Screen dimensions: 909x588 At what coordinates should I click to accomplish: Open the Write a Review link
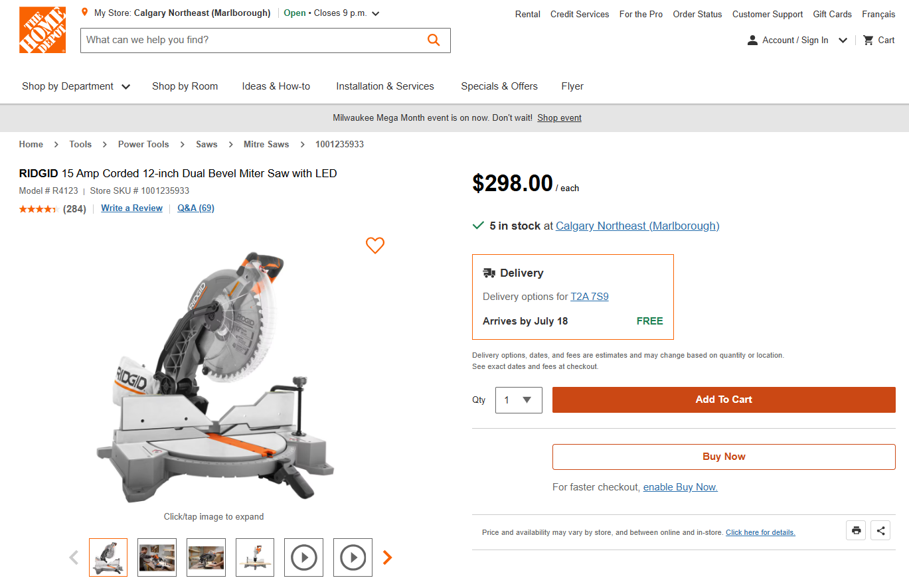131,208
